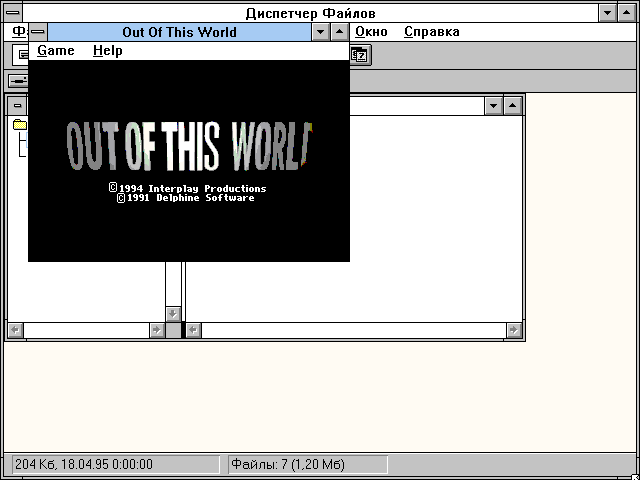Viewport: 640px width, 480px height.
Task: Open the Справка menu in File Manager
Action: click(431, 32)
